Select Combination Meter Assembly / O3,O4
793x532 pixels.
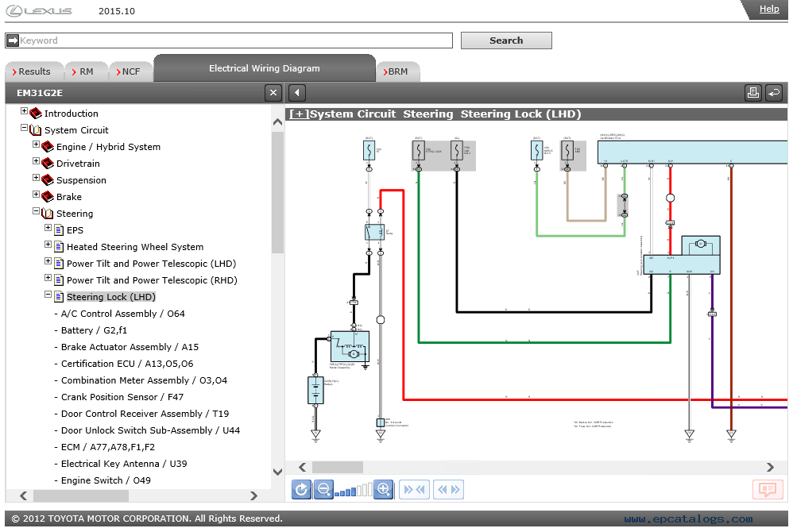click(x=144, y=380)
